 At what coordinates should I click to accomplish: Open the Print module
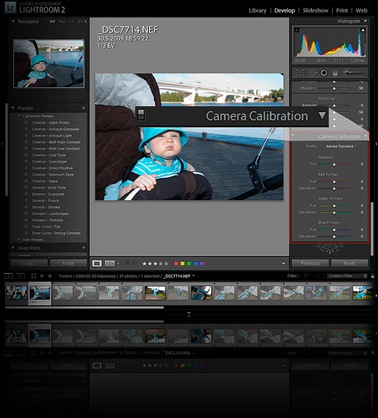(342, 10)
